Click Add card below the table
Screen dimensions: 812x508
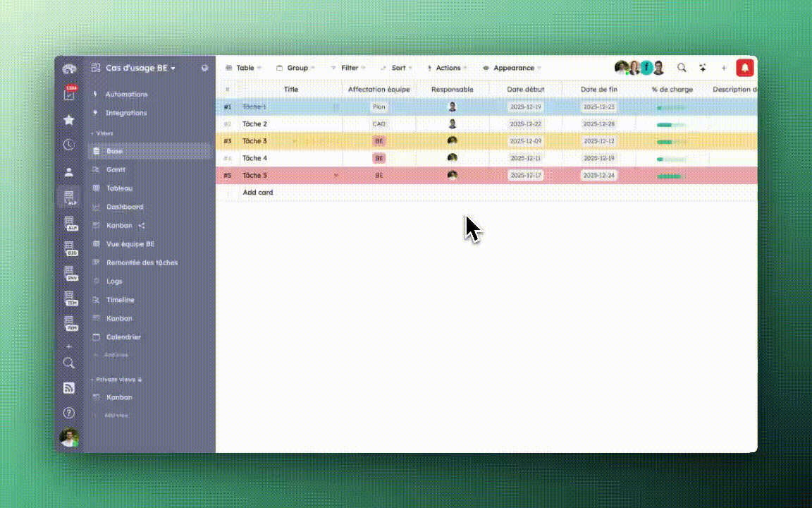(x=257, y=193)
